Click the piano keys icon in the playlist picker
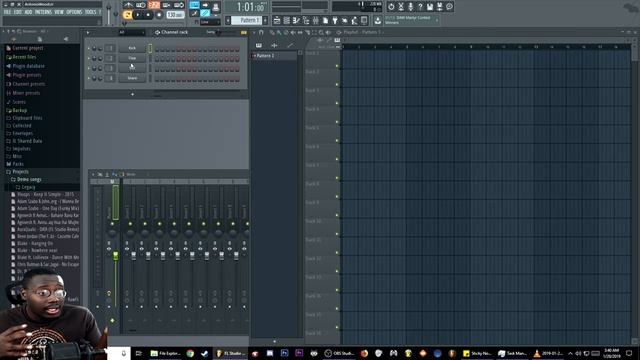The height and width of the screenshot is (360, 640). 259,46
